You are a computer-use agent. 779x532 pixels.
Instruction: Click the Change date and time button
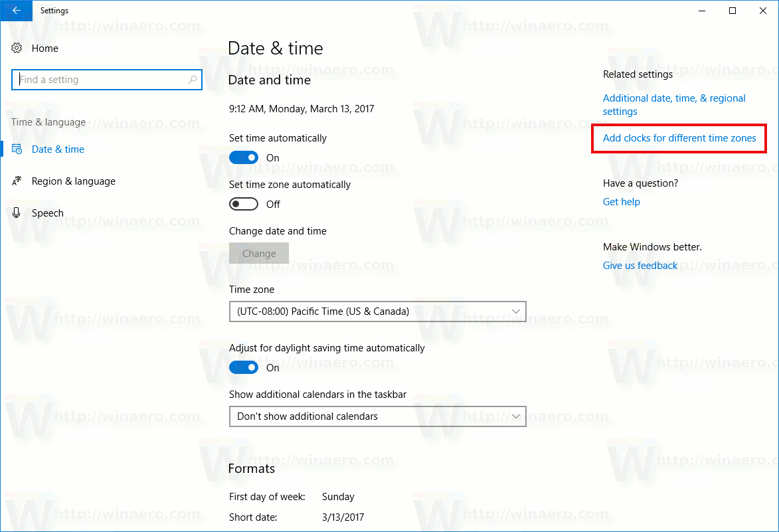coord(258,253)
